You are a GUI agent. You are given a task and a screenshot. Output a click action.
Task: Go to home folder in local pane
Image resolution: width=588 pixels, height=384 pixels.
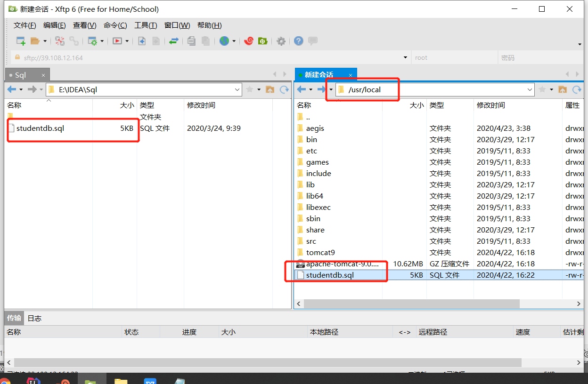click(270, 89)
